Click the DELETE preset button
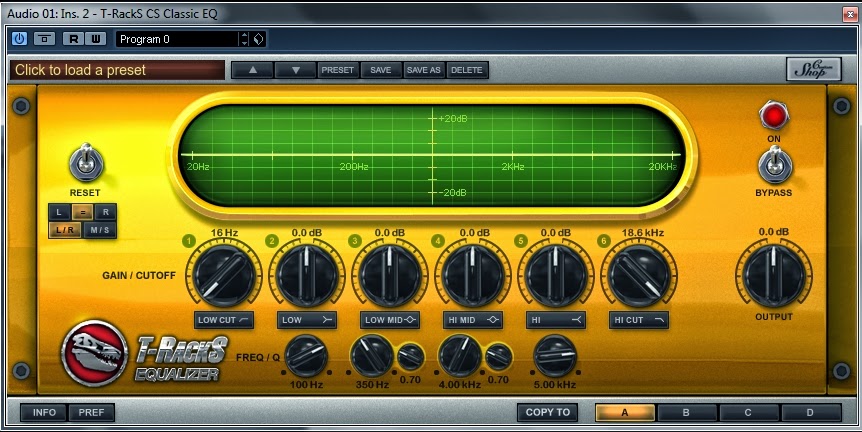 click(467, 70)
